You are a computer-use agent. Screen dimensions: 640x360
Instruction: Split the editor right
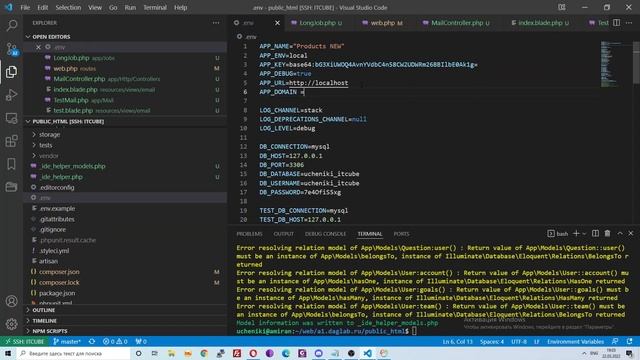click(616, 23)
